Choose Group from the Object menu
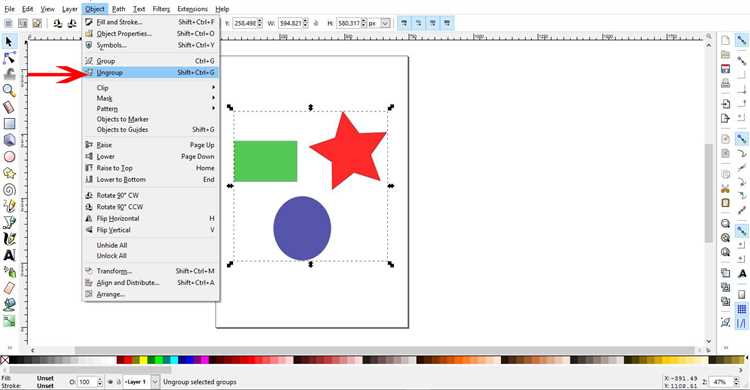The width and height of the screenshot is (750, 390). 151,61
